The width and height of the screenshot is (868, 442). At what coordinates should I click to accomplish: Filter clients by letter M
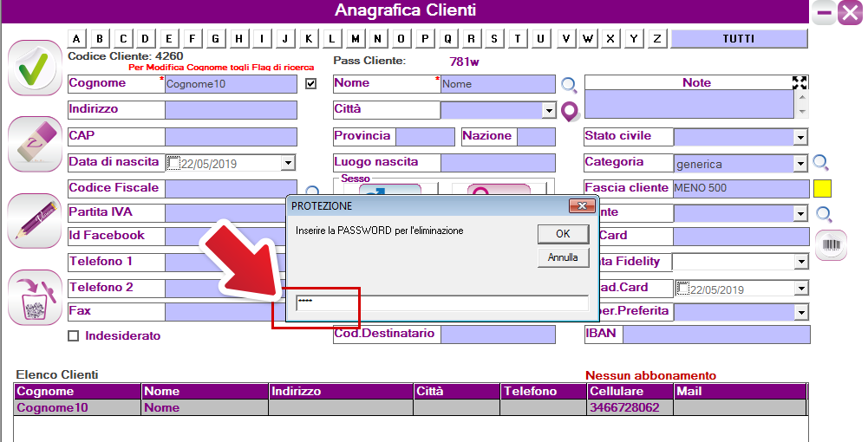[x=356, y=39]
